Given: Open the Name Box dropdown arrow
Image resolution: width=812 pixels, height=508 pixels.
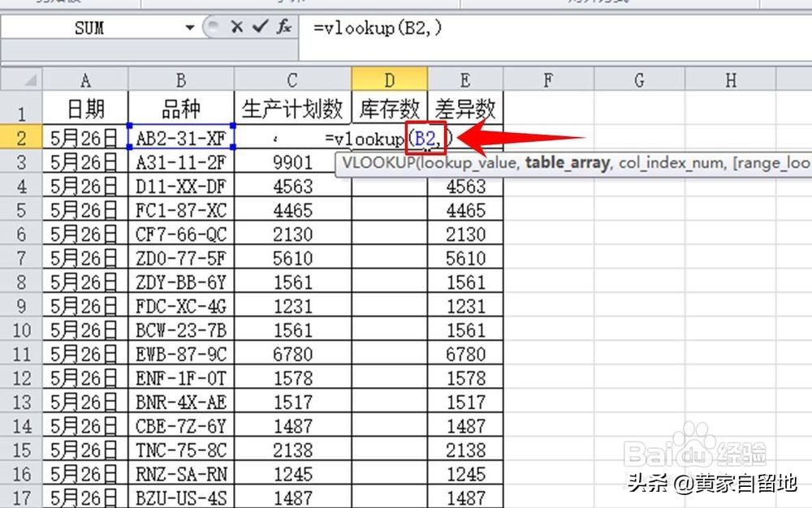Looking at the screenshot, I should click(x=189, y=28).
